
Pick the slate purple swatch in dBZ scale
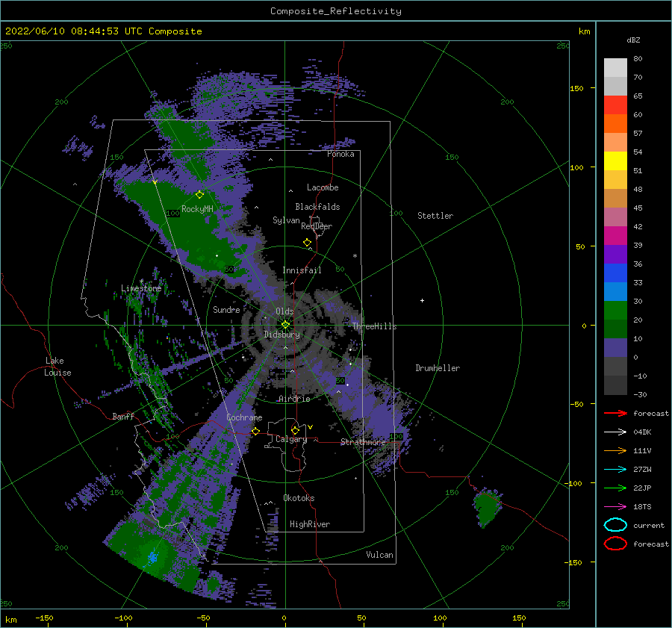[x=615, y=347]
